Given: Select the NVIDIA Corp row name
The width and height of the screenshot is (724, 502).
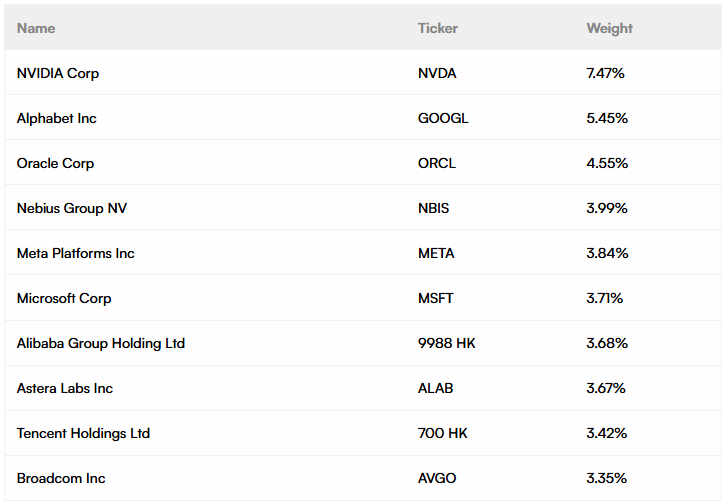Looking at the screenshot, I should 58,73.
